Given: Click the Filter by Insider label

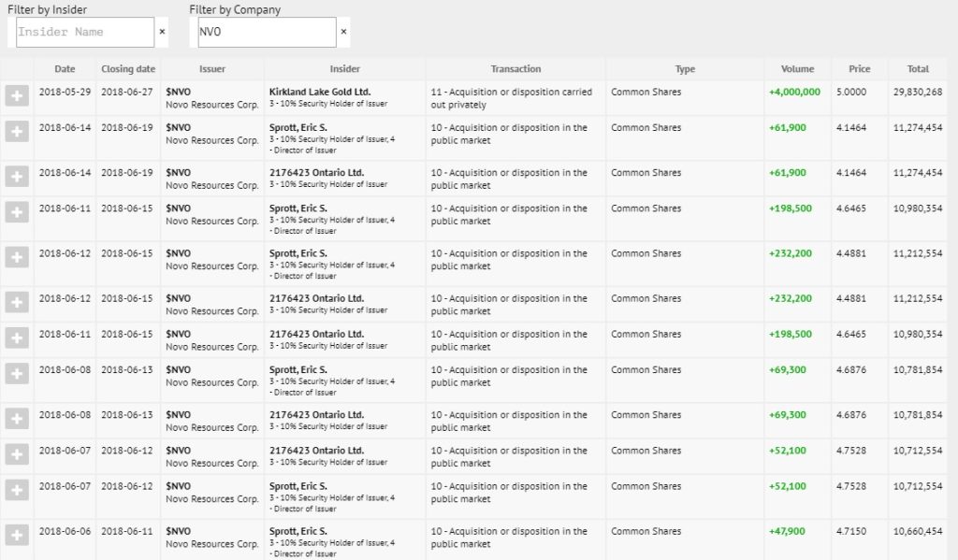Looking at the screenshot, I should pos(47,9).
